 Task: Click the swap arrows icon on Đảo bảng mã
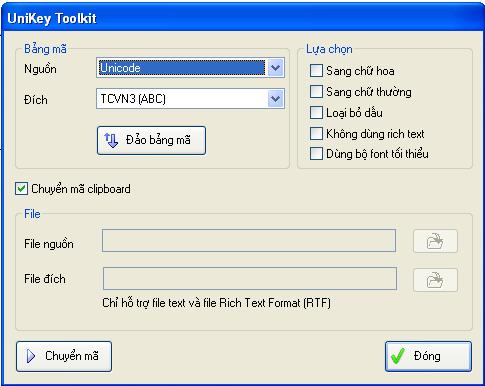111,140
